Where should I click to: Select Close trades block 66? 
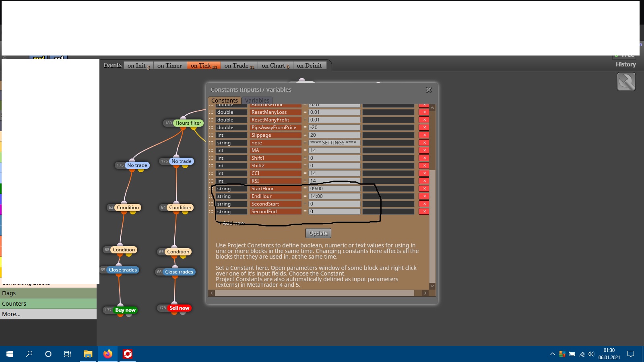179,272
